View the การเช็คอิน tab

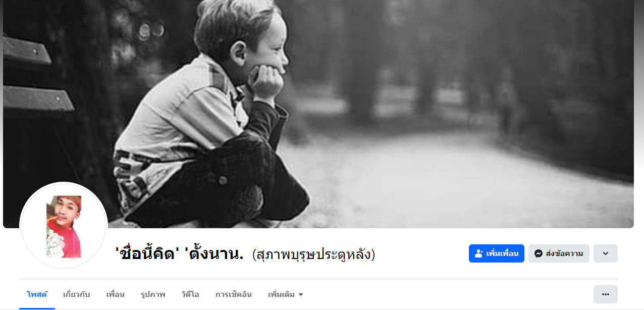click(x=234, y=294)
